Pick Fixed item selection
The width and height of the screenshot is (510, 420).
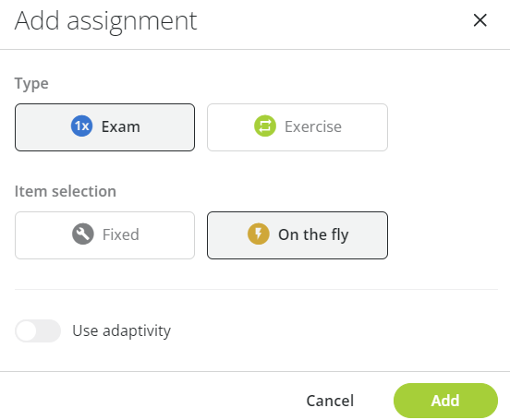(x=104, y=235)
